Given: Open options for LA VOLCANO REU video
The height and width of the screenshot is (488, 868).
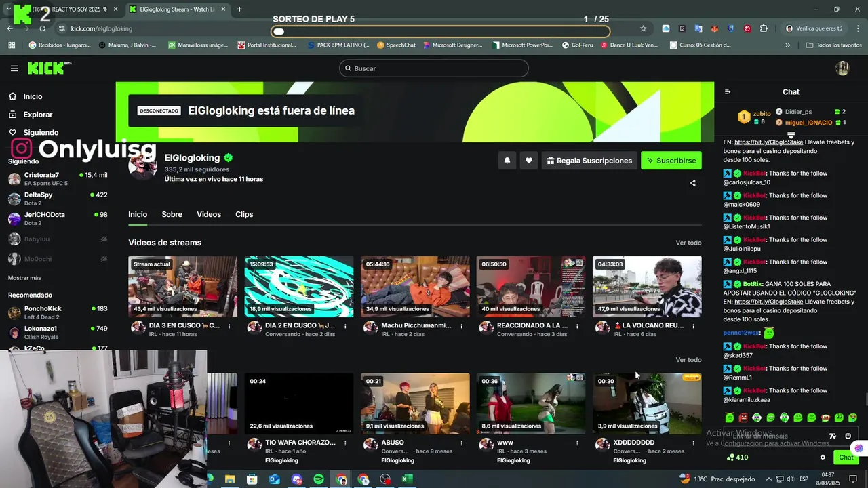Looking at the screenshot, I should click(693, 326).
